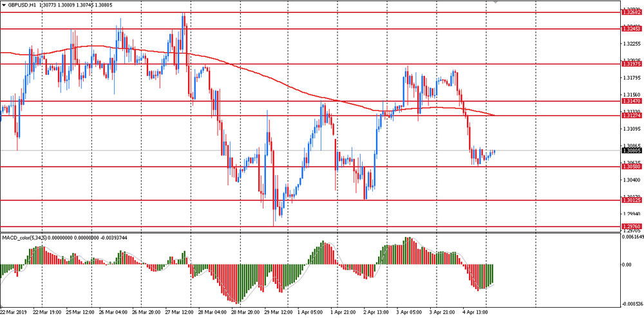Click the 2 Apr 13:00 time label

(x=376, y=312)
